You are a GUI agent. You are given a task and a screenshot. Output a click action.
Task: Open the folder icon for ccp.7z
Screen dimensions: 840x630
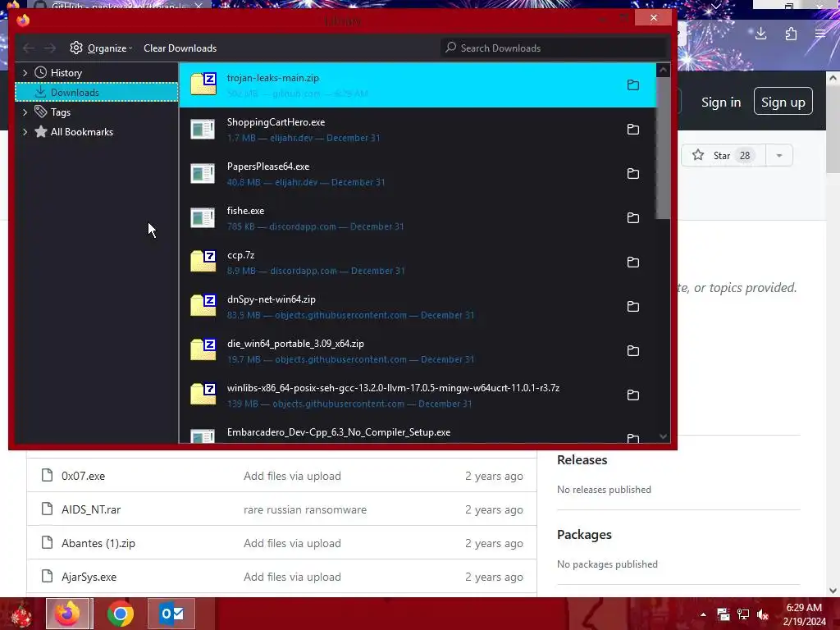click(632, 262)
